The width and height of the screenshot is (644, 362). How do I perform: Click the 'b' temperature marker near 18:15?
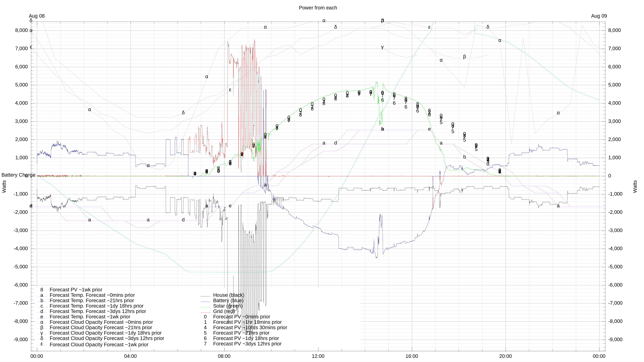(x=465, y=157)
